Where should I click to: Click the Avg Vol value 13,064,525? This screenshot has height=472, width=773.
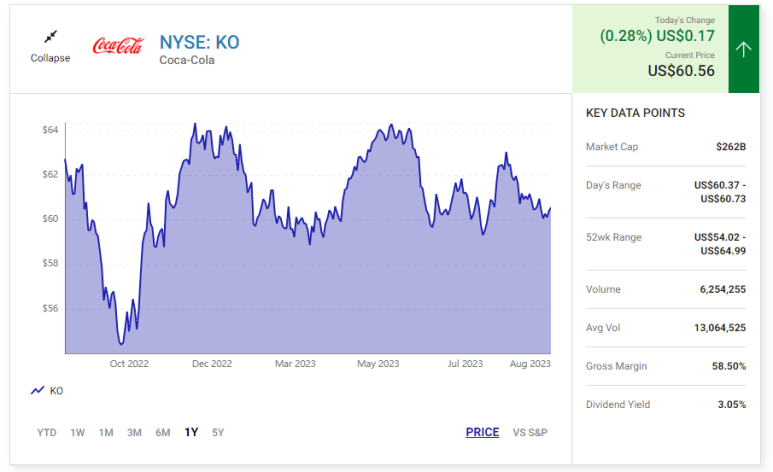tap(720, 327)
